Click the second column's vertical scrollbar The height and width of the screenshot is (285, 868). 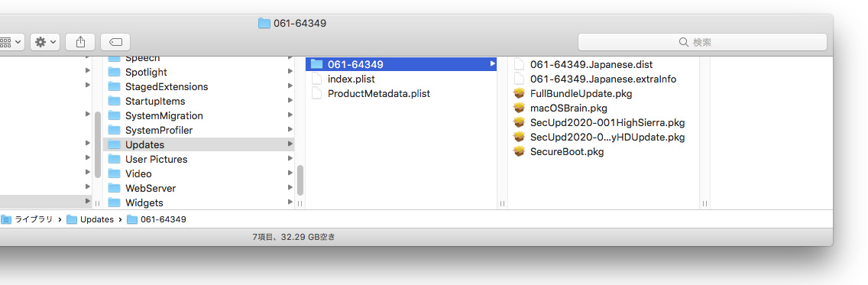300,180
